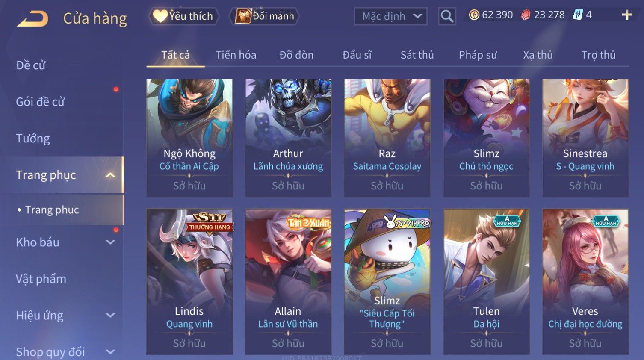This screenshot has height=360, width=644.
Task: Select Lindis Quang vinh skin card
Action: (x=189, y=282)
